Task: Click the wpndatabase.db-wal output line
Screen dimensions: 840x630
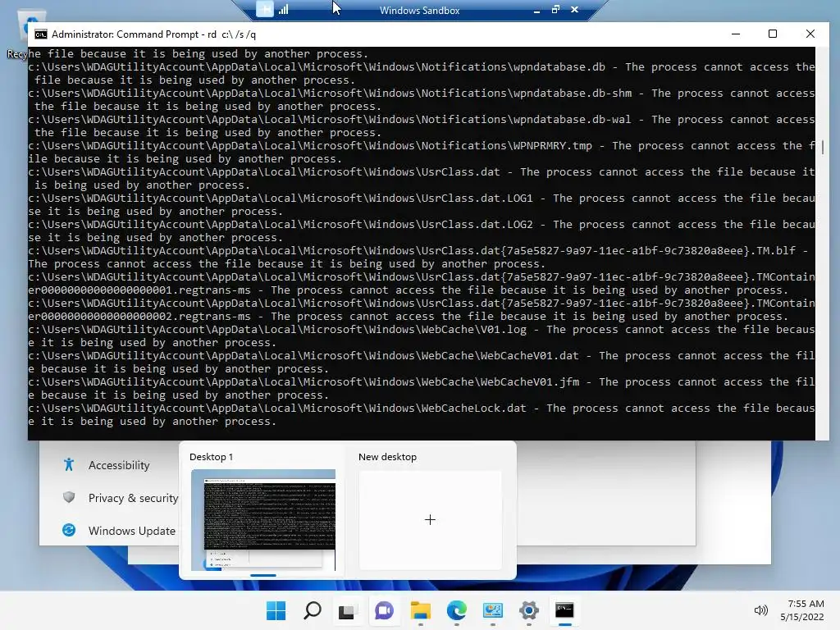Action: point(422,126)
